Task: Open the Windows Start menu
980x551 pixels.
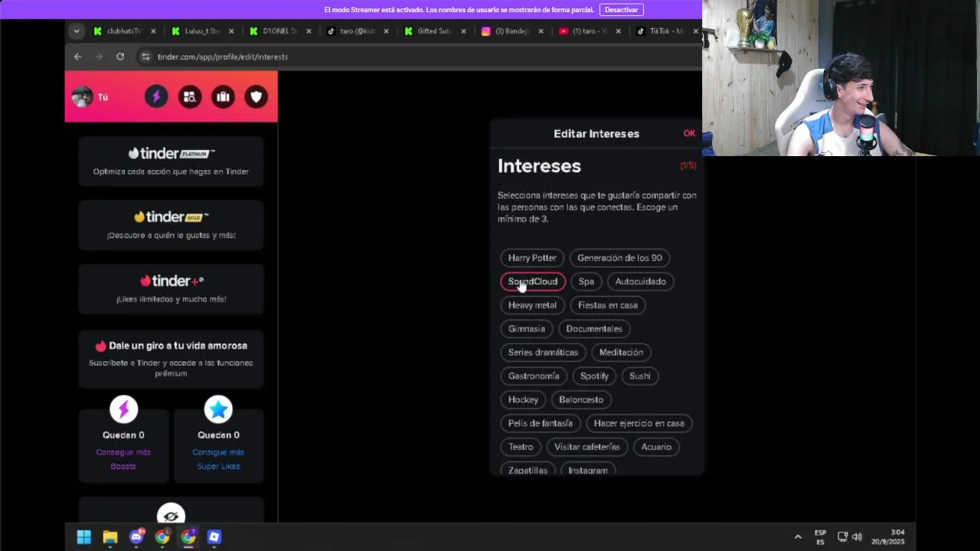Action: (84, 537)
